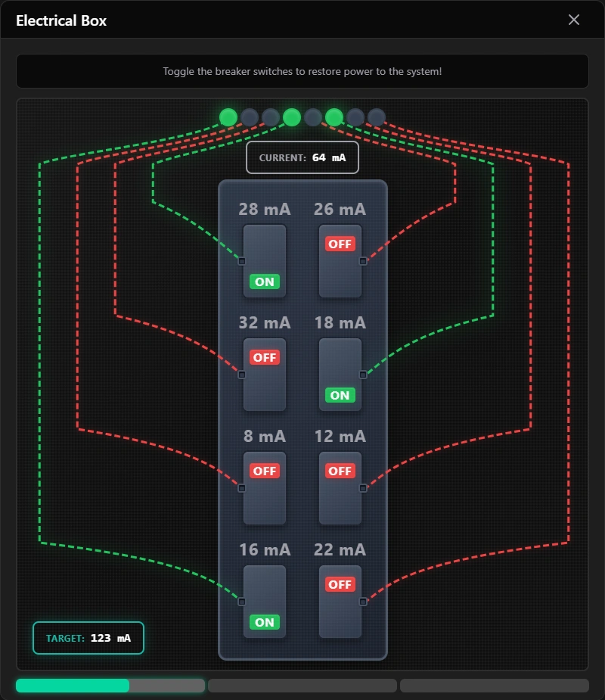
Task: Click the last unlit indicator light
Action: click(377, 117)
